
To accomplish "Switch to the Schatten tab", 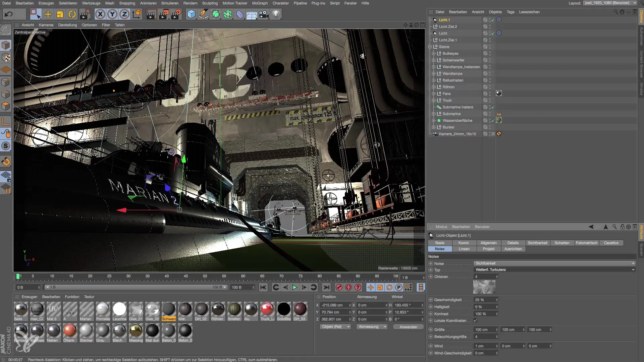I will coord(562,243).
